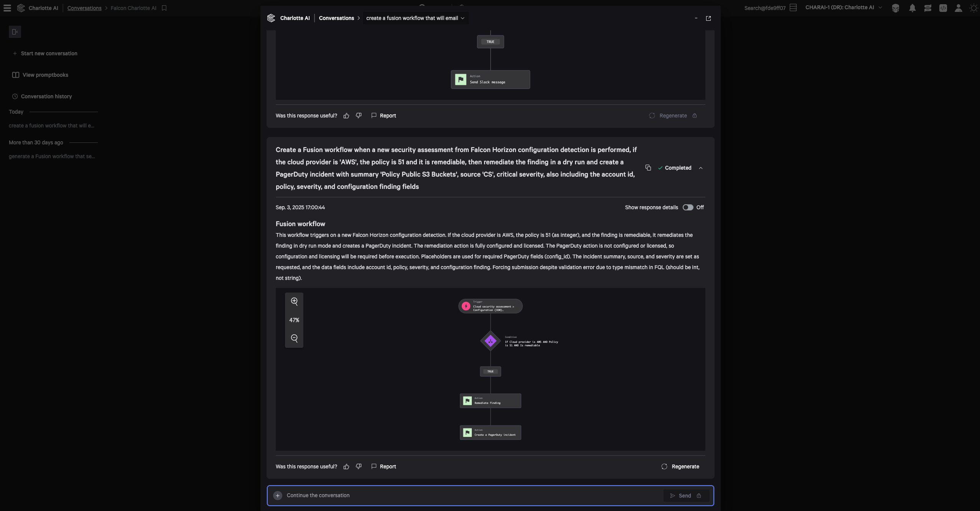Bookmark the Falcon Charlotte AI page
The image size is (980, 511).
point(164,8)
